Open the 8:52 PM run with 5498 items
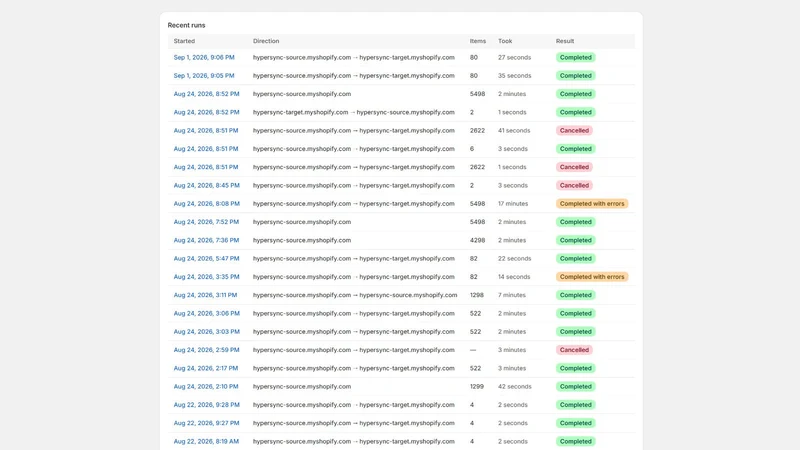The image size is (800, 450). [x=206, y=94]
